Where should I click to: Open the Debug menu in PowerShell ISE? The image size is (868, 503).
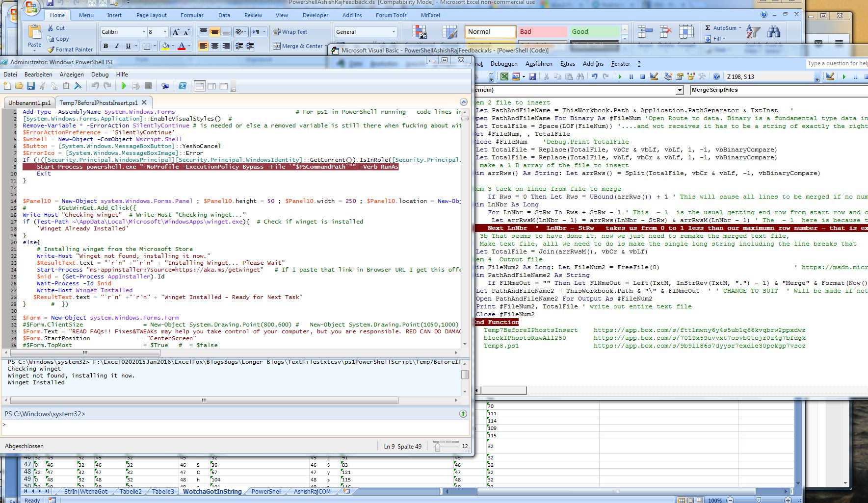(100, 75)
